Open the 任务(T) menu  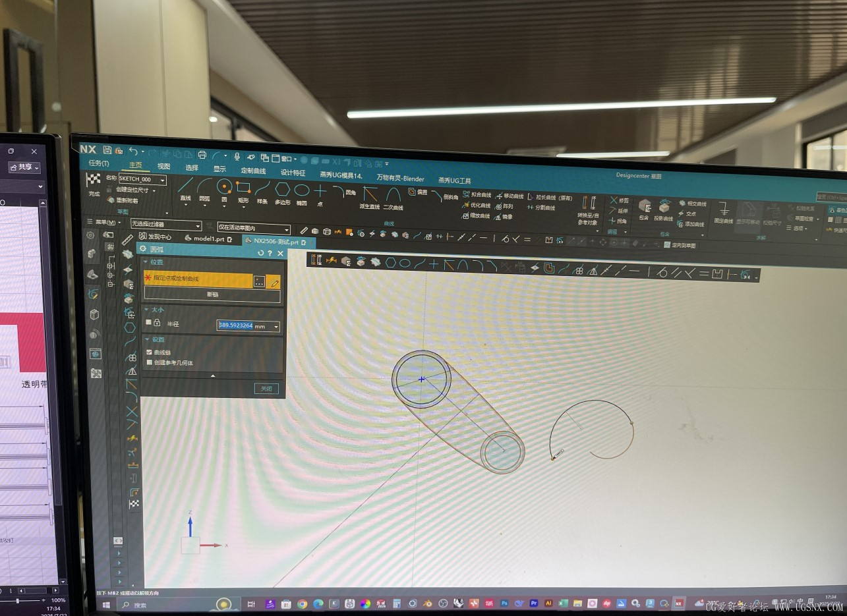99,164
